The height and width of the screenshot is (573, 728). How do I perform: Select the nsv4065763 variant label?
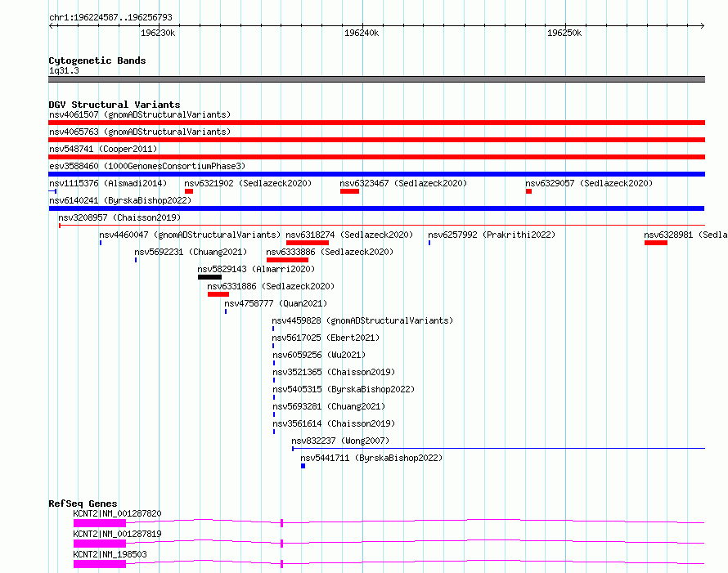pyautogui.click(x=140, y=132)
